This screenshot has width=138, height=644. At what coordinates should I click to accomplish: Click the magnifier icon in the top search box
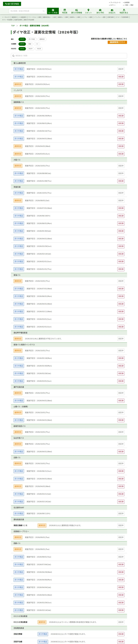tap(44, 11)
